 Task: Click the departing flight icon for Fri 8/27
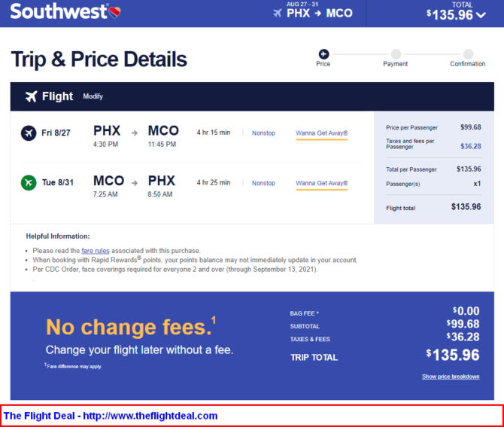coord(29,133)
